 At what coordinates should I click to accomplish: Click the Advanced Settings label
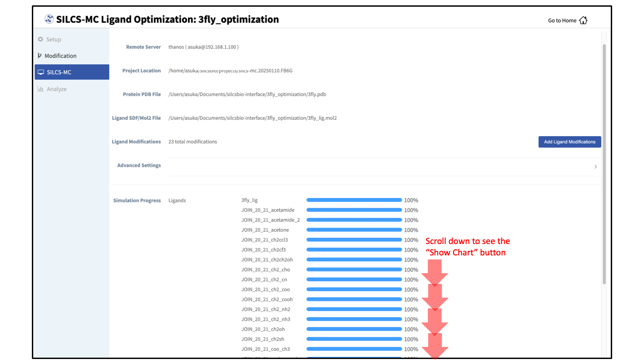coord(139,165)
